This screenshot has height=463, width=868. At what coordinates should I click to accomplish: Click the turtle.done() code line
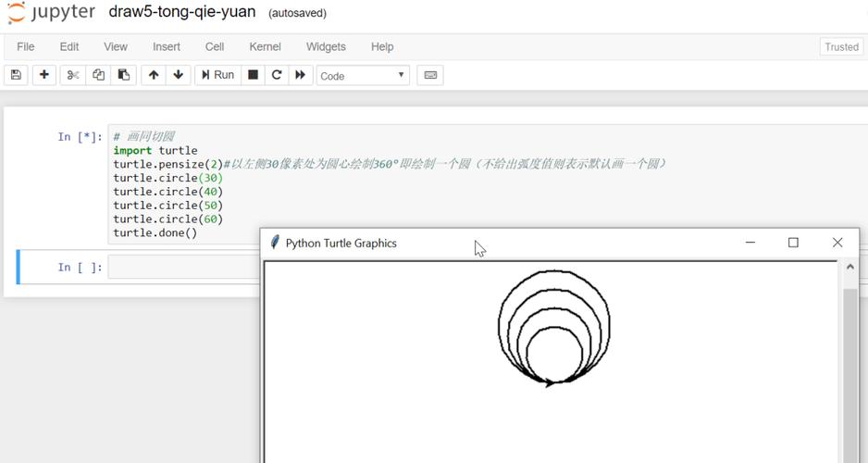coord(155,232)
